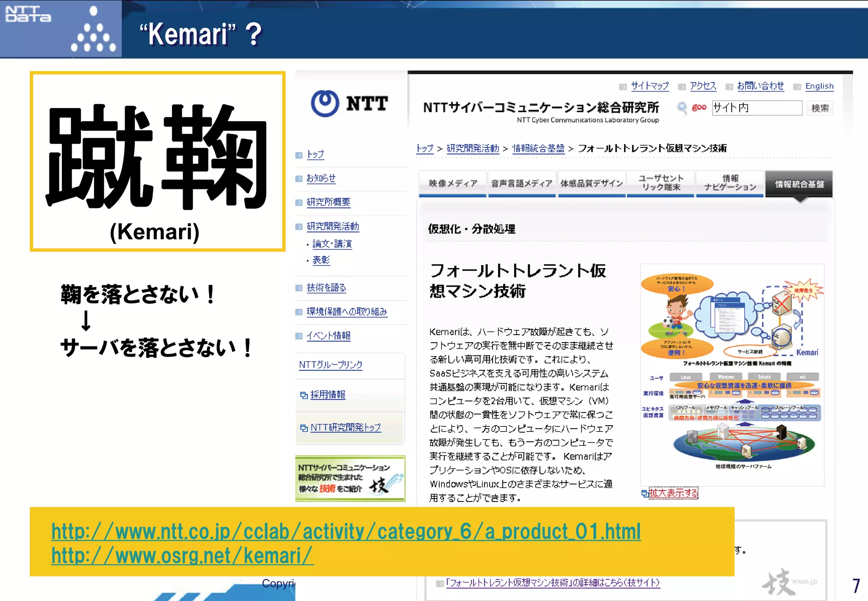
Task: Click 研究開発活動 in the breadcrumb
Action: click(x=473, y=148)
